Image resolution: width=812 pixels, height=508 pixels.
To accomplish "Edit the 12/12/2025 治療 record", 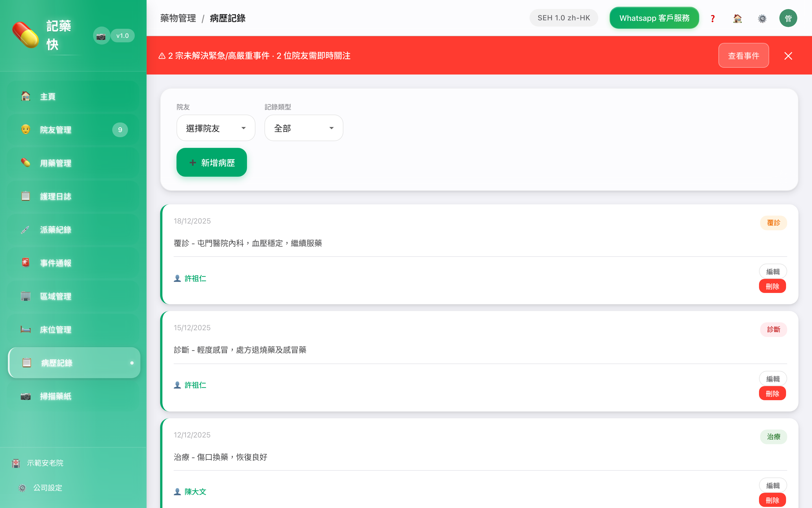I will [773, 485].
